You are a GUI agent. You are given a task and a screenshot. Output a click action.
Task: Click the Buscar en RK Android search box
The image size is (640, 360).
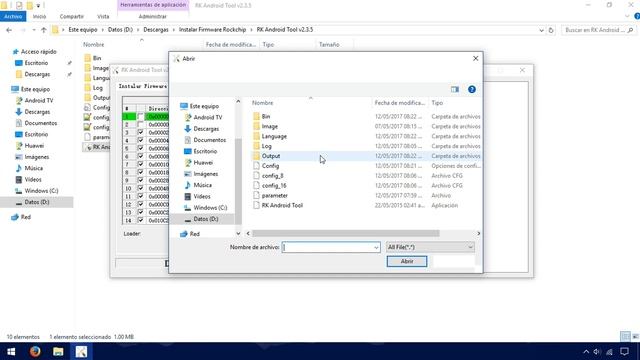[x=598, y=30]
